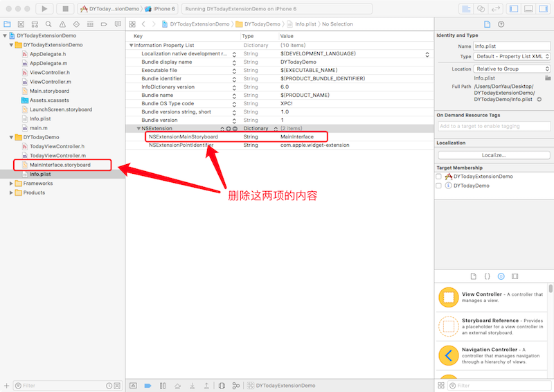Image resolution: width=554 pixels, height=392 pixels.
Task: Click choose file location folder icon
Action: (x=548, y=78)
